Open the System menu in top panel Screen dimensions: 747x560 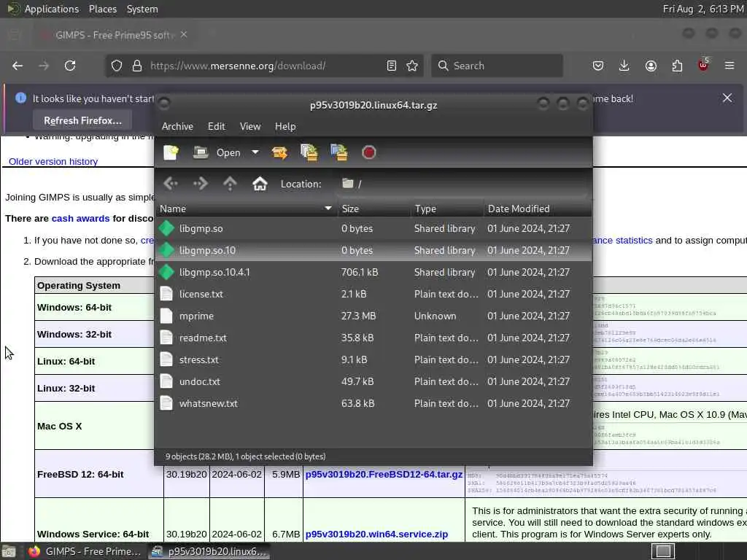142,9
